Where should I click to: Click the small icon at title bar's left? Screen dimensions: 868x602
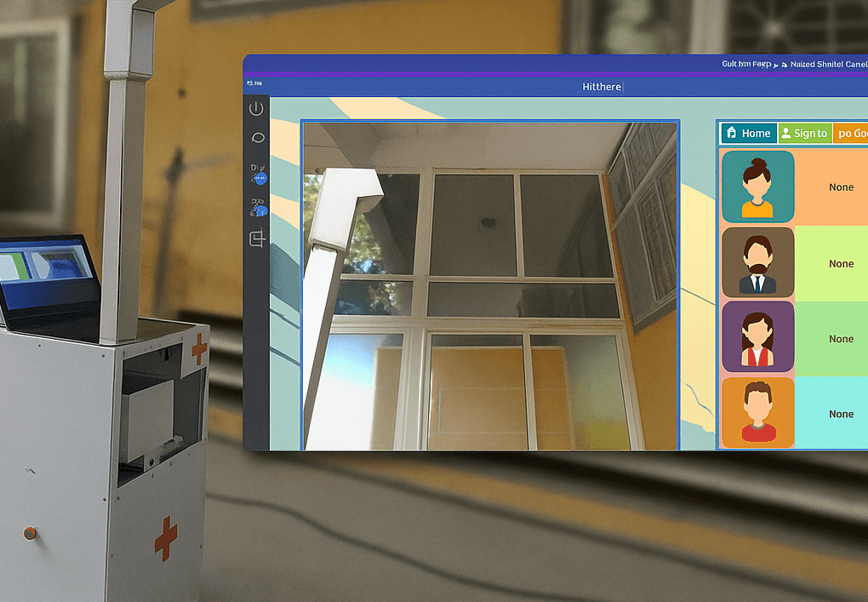[254, 83]
